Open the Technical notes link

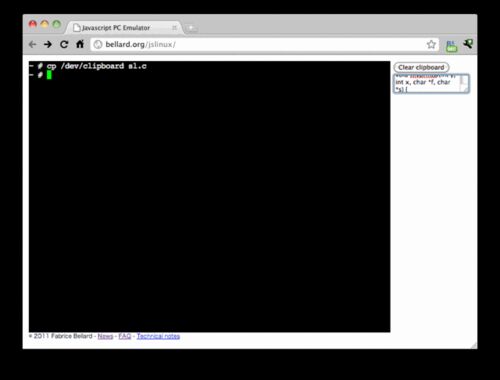click(158, 336)
